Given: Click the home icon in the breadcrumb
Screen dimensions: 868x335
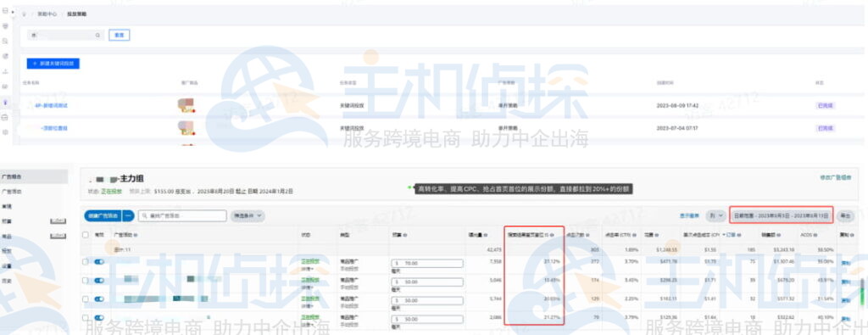Looking at the screenshot, I should point(25,14).
